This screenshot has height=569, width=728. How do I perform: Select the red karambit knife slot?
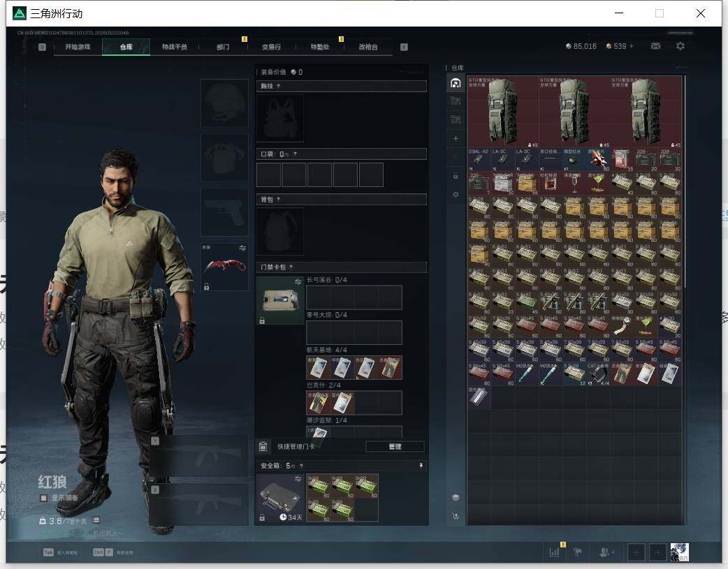[x=224, y=267]
